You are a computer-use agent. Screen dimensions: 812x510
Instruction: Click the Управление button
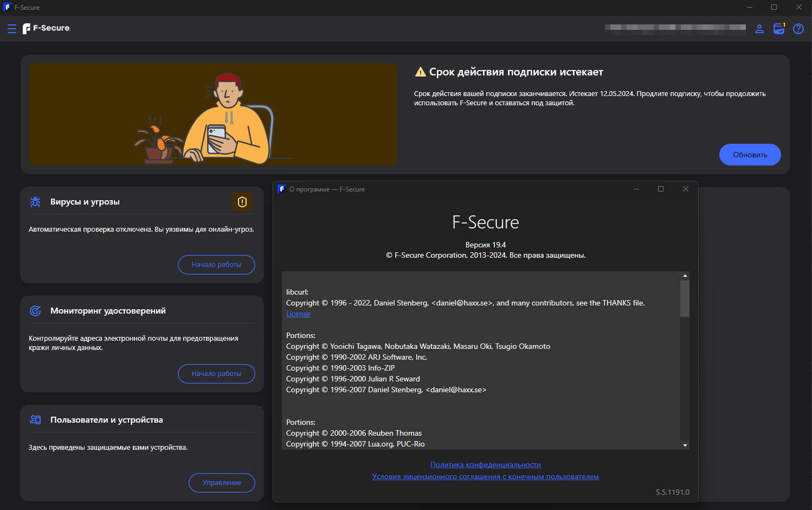click(222, 483)
